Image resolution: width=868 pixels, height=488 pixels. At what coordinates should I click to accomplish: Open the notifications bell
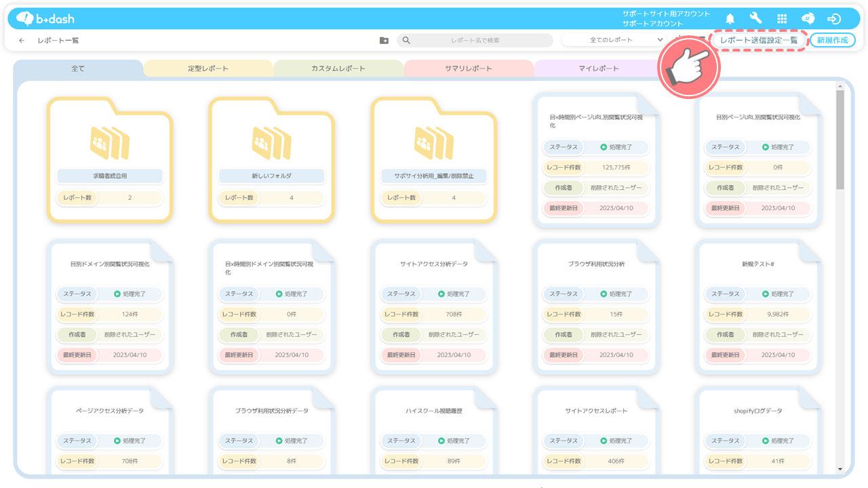(x=730, y=19)
